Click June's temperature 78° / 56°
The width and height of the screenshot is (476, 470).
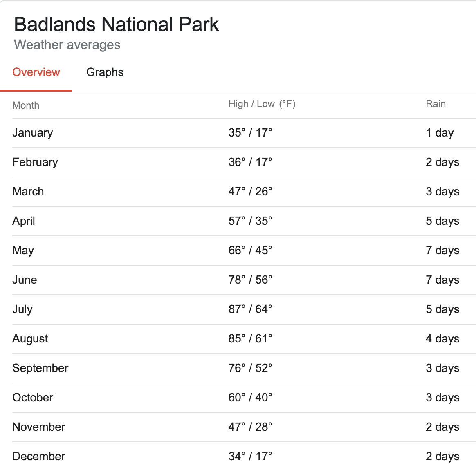tap(250, 280)
